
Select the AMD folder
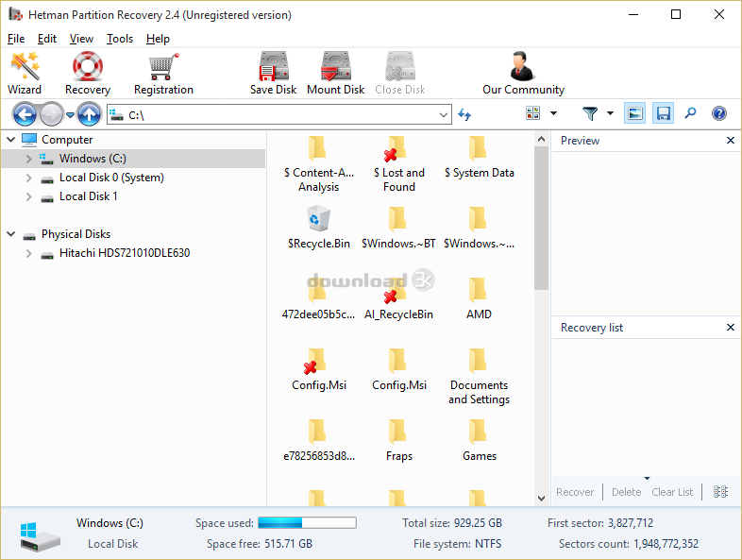click(479, 298)
